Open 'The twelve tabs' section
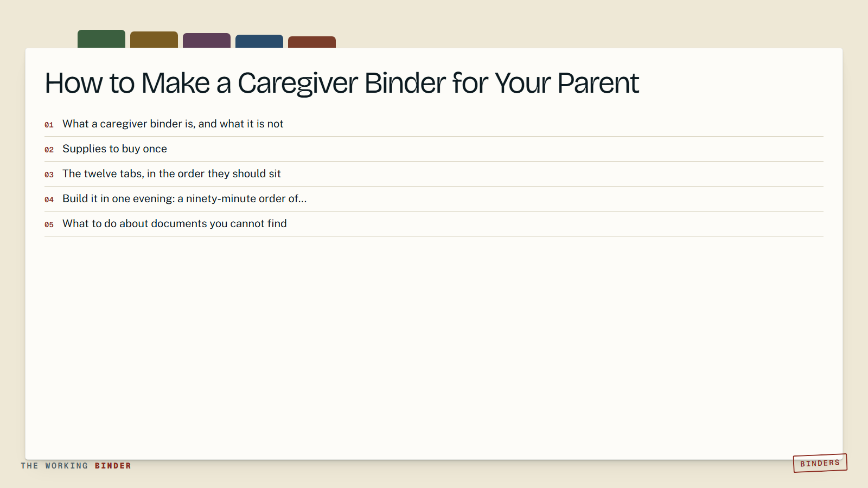 pos(434,174)
